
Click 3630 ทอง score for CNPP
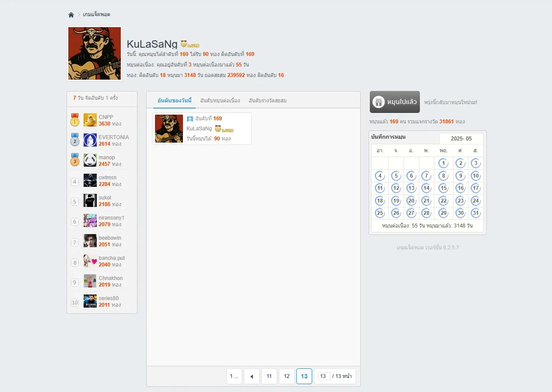110,124
